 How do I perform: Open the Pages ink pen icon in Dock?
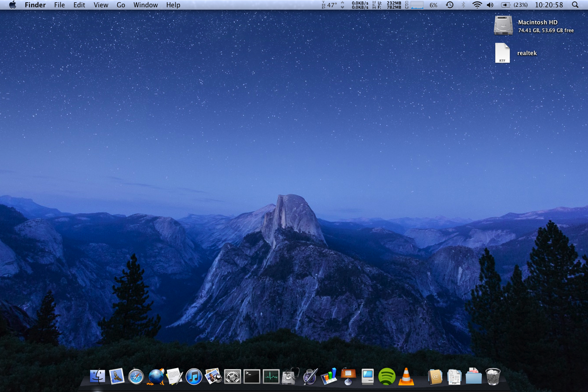click(x=310, y=376)
